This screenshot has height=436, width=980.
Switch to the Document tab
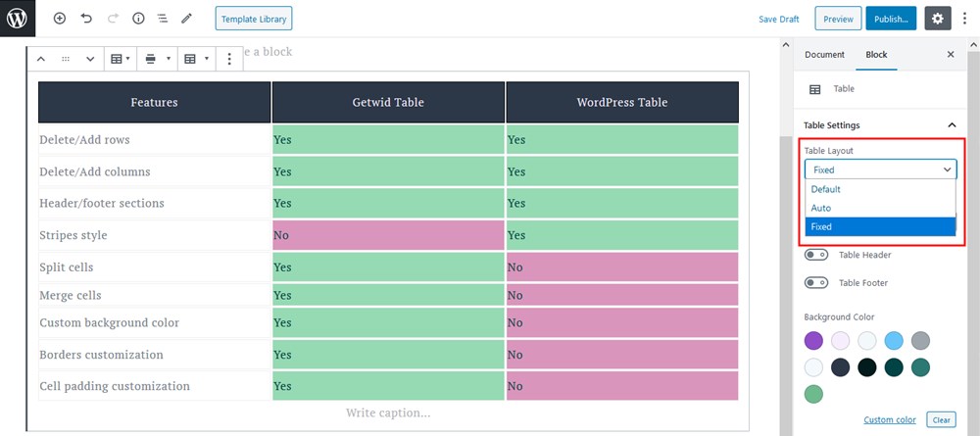click(824, 54)
